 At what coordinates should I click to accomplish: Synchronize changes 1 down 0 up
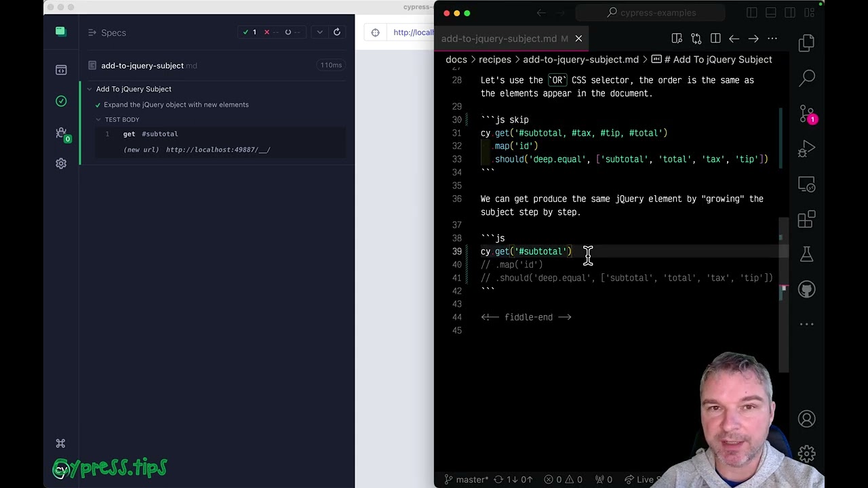pyautogui.click(x=514, y=480)
